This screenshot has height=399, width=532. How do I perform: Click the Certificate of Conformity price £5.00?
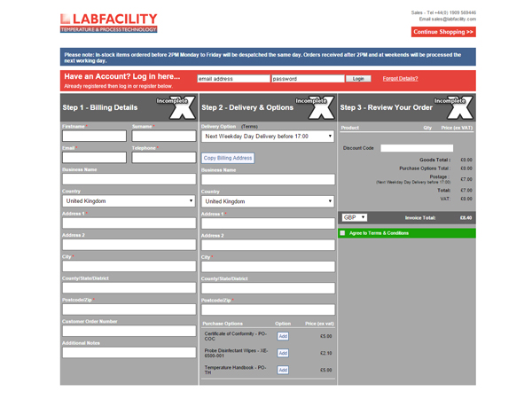coord(326,336)
